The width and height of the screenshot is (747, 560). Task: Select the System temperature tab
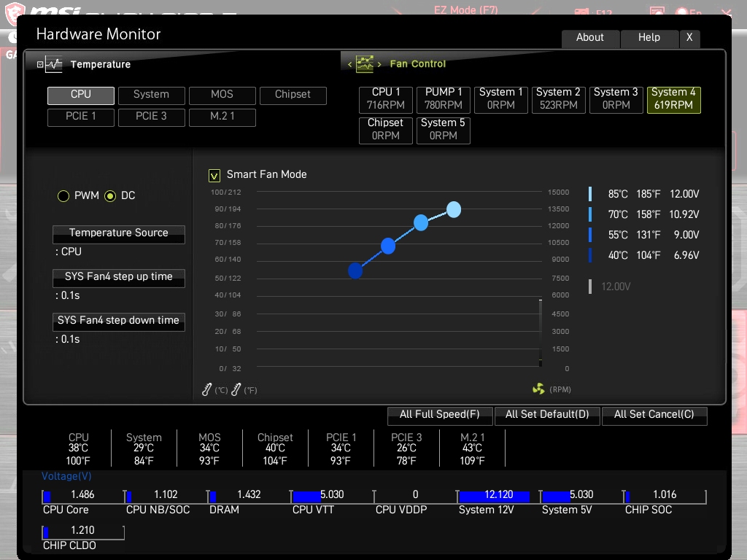click(151, 96)
